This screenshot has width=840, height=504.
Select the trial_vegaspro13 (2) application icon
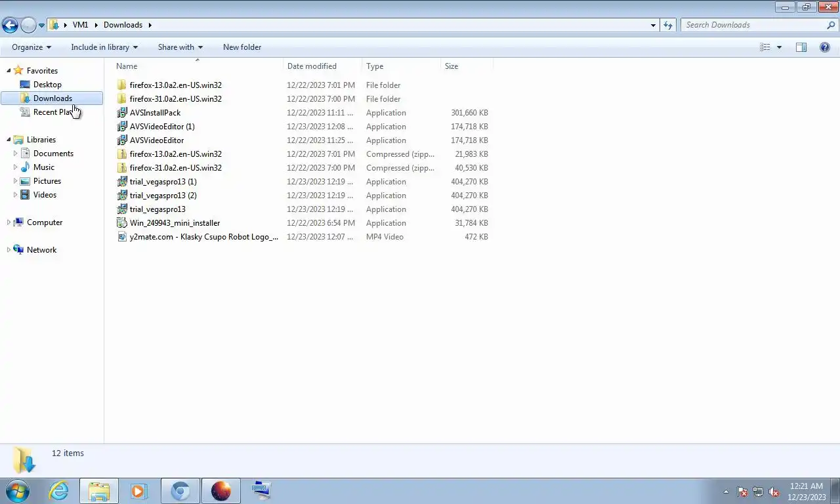[x=121, y=196]
